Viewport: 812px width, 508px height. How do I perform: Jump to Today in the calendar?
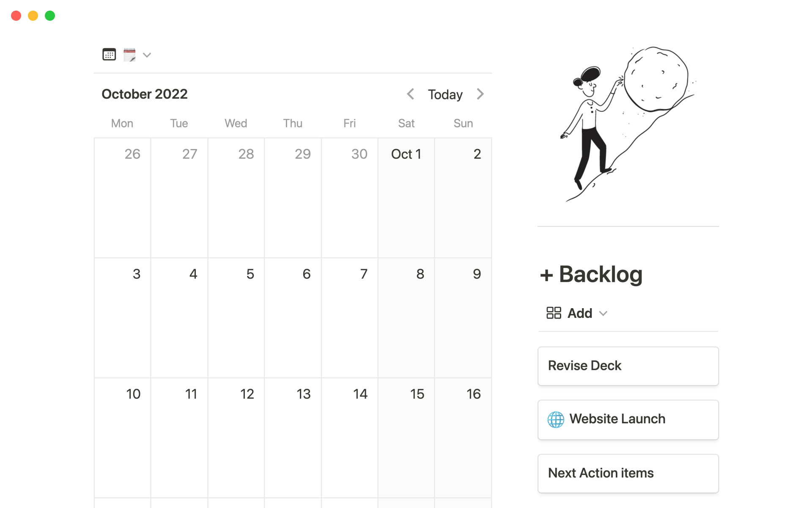[445, 94]
